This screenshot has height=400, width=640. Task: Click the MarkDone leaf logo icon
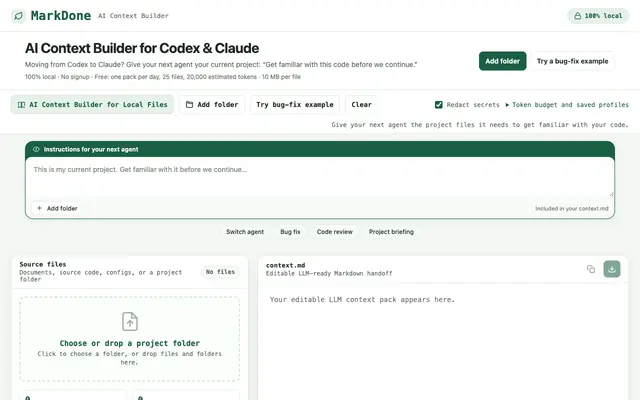(x=18, y=16)
